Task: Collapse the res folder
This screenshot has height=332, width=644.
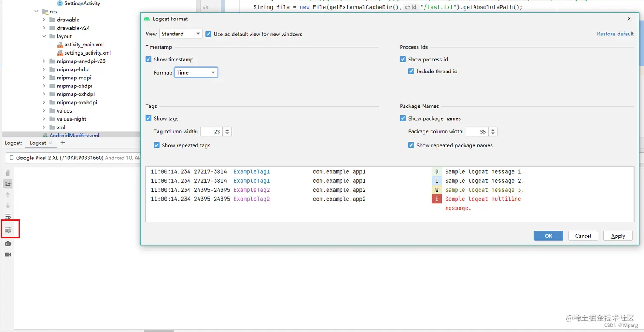Action: pos(37,12)
